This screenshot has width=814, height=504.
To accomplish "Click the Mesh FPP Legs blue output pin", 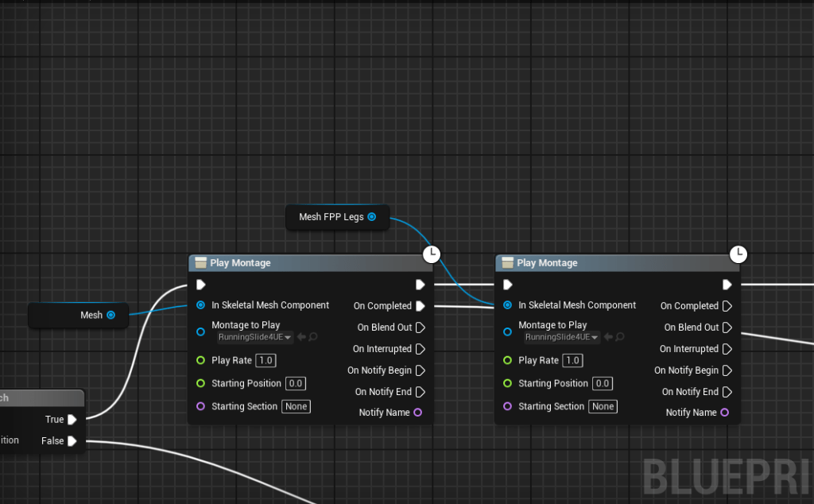I will [371, 217].
